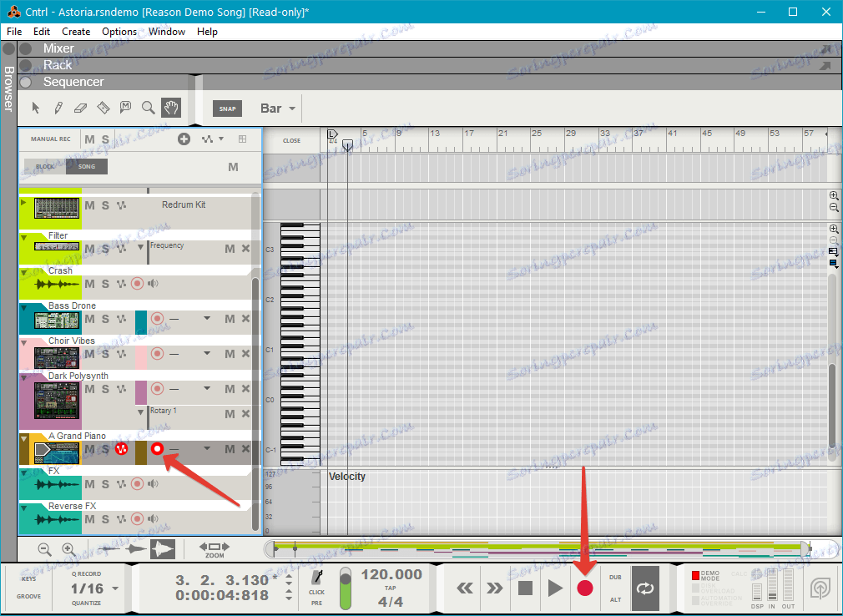843x616 pixels.
Task: Click the Rewind transport button
Action: click(465, 588)
